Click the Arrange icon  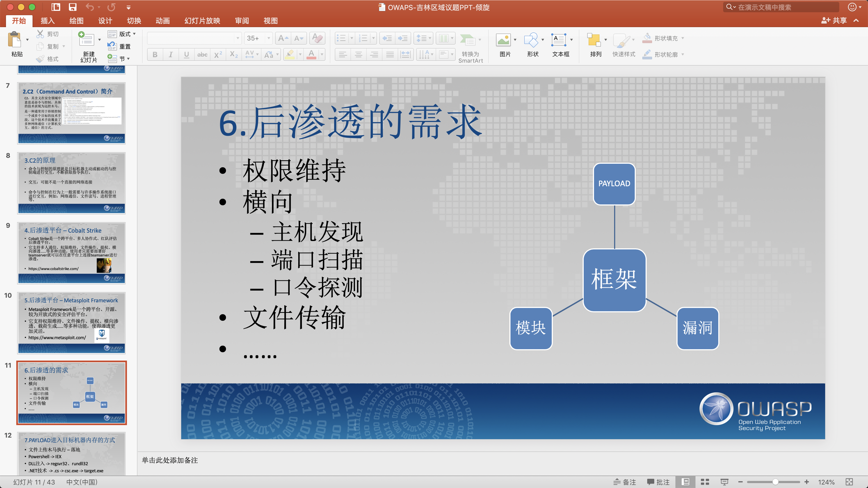tap(594, 40)
